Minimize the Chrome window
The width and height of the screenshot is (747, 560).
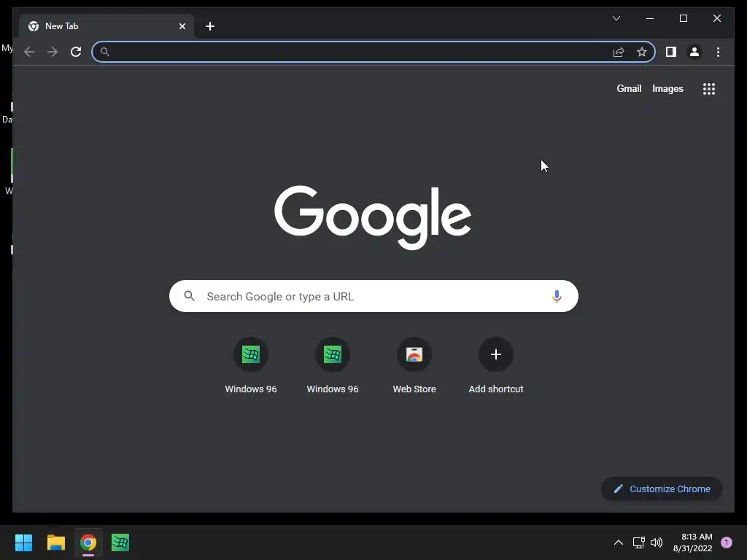click(x=650, y=18)
